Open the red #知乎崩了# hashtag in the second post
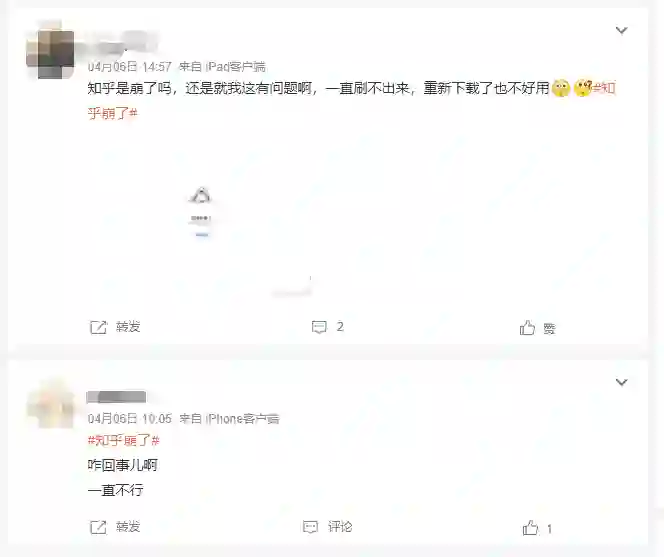The height and width of the screenshot is (557, 664). click(x=123, y=441)
